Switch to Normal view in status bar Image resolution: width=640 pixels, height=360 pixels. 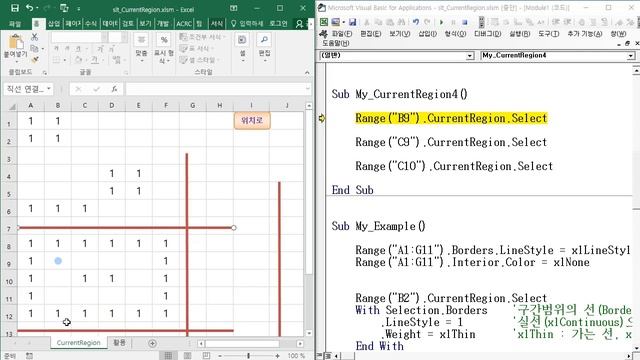click(168, 356)
